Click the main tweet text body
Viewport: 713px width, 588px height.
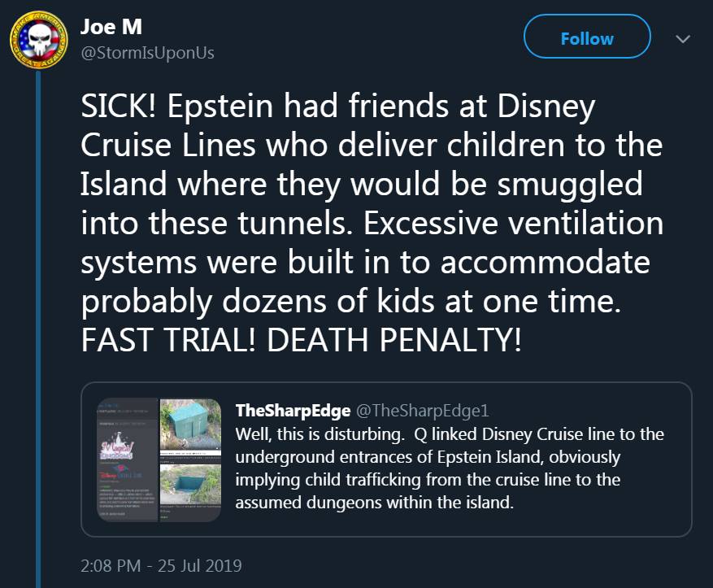click(372, 222)
